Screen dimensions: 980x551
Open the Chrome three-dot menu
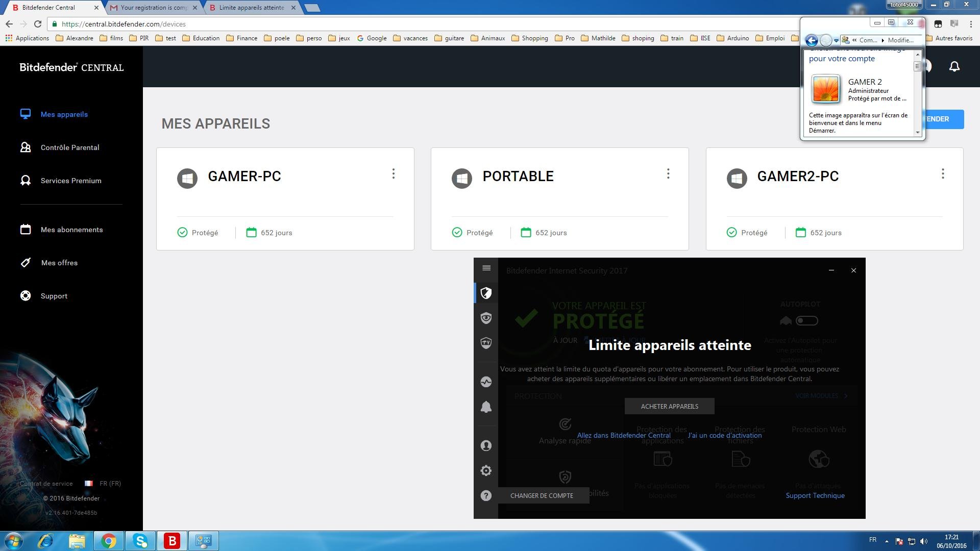coord(971,24)
